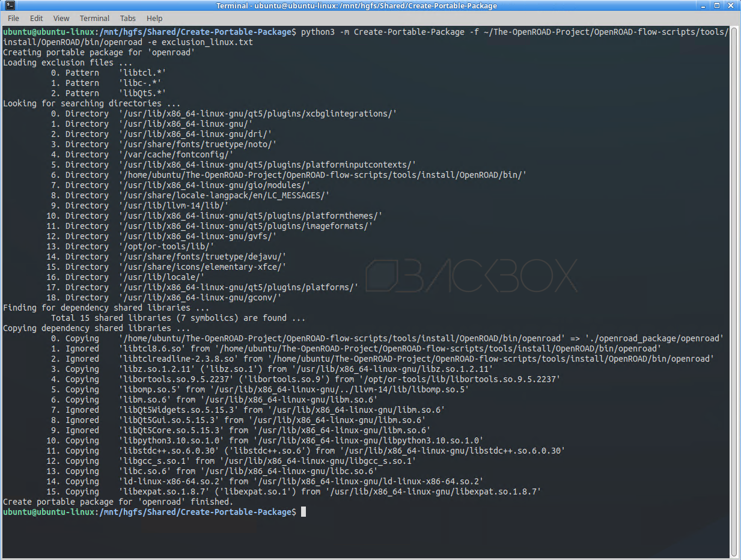Image resolution: width=741 pixels, height=560 pixels.
Task: Click the gconv directory path
Action: 200,297
